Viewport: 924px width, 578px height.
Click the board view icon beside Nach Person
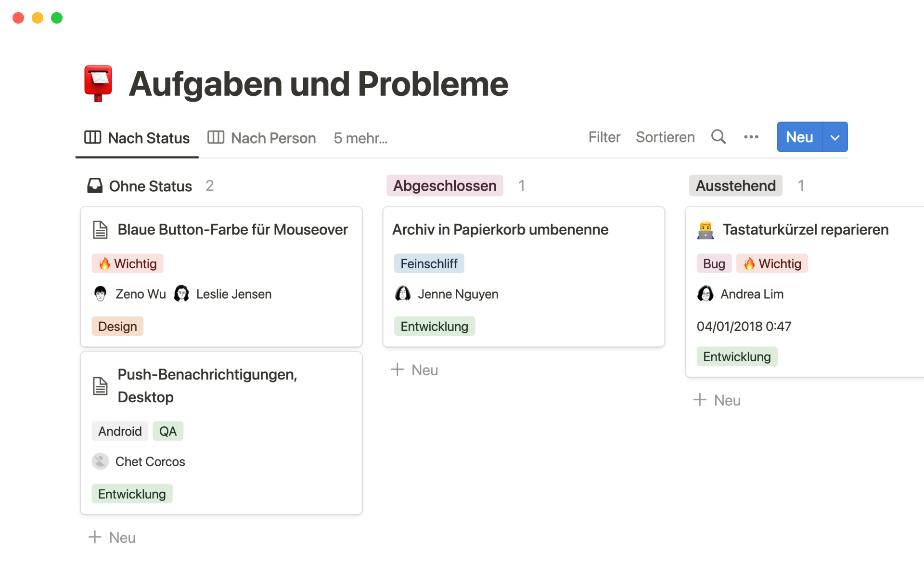216,137
